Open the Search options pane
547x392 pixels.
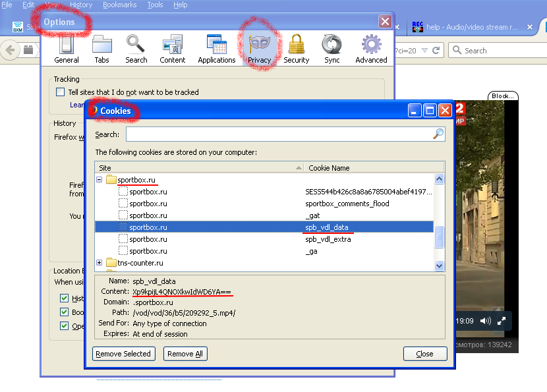click(136, 49)
